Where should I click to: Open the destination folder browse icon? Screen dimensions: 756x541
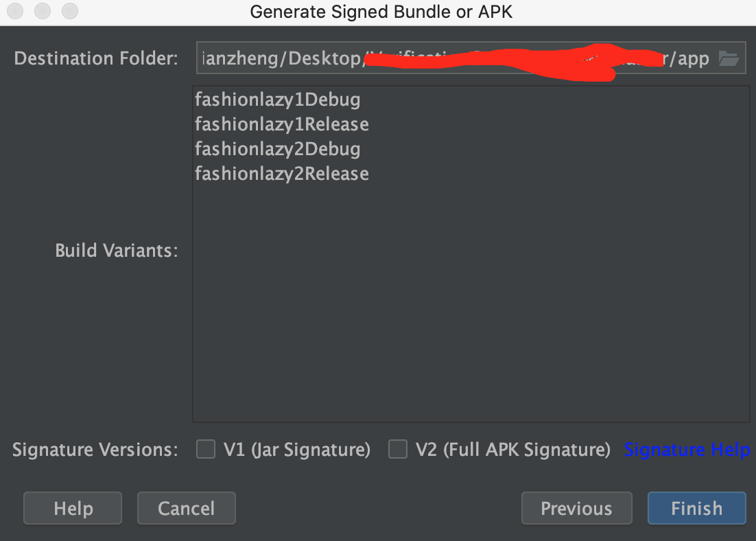click(x=728, y=58)
